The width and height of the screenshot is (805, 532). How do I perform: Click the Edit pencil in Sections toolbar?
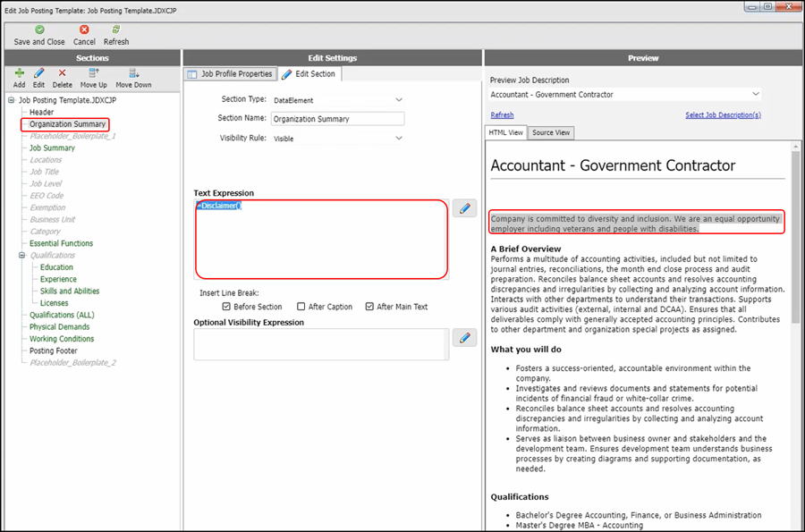pos(38,73)
